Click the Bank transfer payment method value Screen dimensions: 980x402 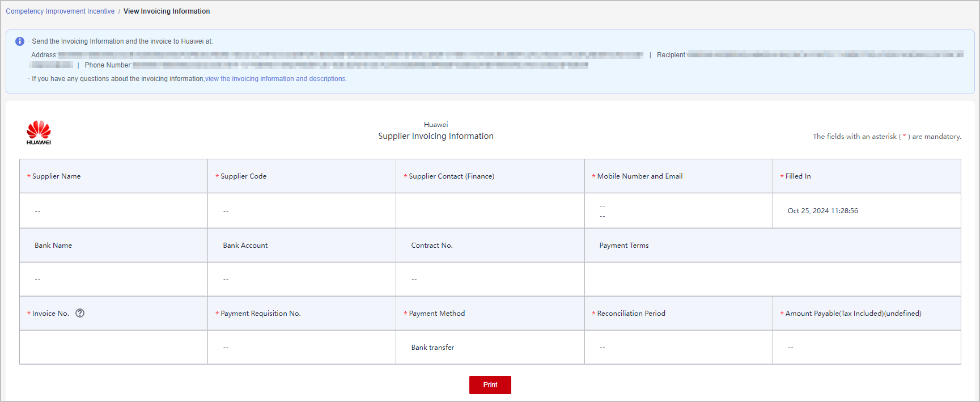click(x=432, y=348)
